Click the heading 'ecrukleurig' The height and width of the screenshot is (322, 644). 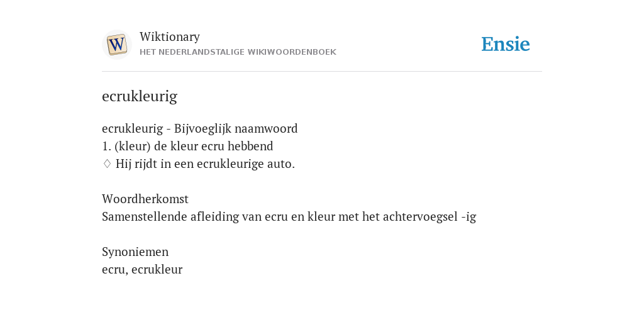click(140, 96)
